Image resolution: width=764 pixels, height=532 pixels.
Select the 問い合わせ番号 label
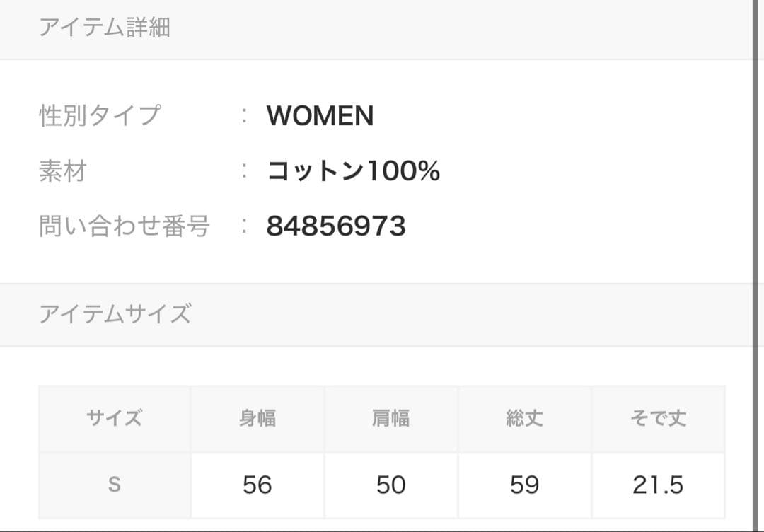(125, 226)
